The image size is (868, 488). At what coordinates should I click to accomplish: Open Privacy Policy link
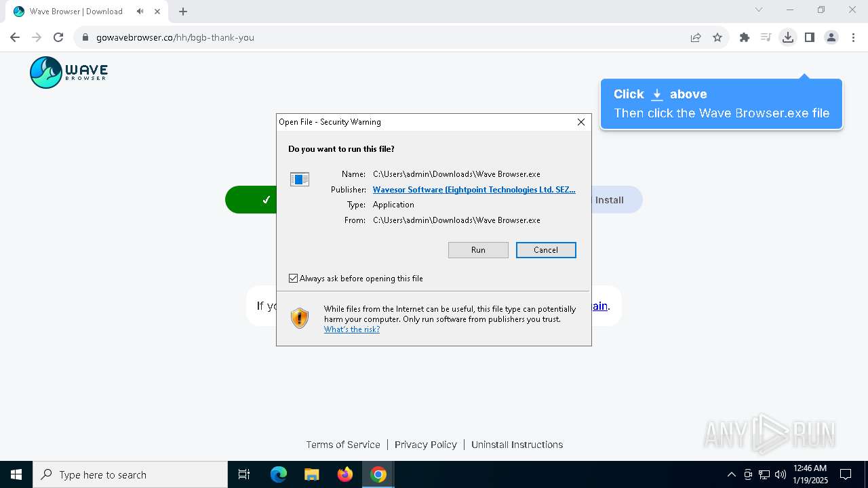426,445
